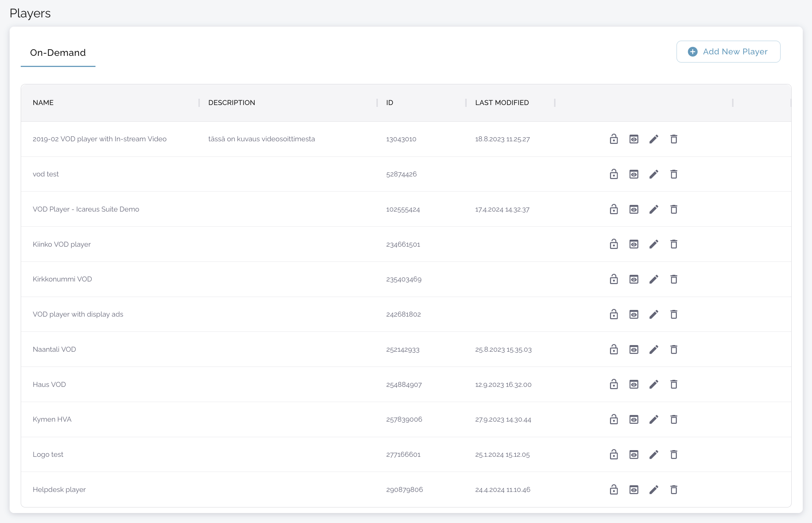The width and height of the screenshot is (812, 523).
Task: Click the pencil icon for Naantali VOD
Action: (x=654, y=350)
